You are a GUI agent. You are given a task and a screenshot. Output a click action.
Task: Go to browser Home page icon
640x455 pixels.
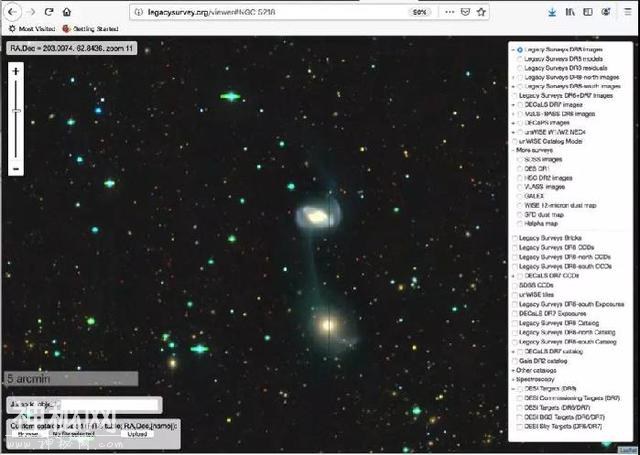[x=66, y=11]
